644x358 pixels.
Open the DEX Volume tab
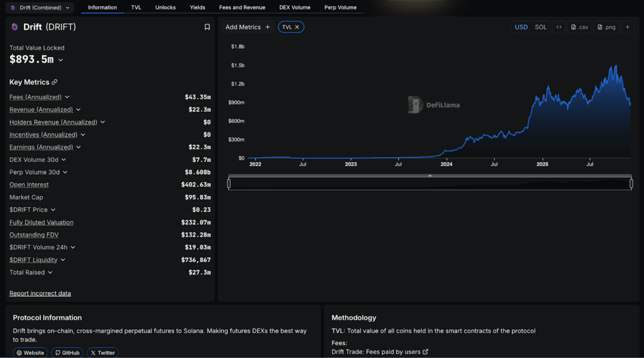coord(294,8)
